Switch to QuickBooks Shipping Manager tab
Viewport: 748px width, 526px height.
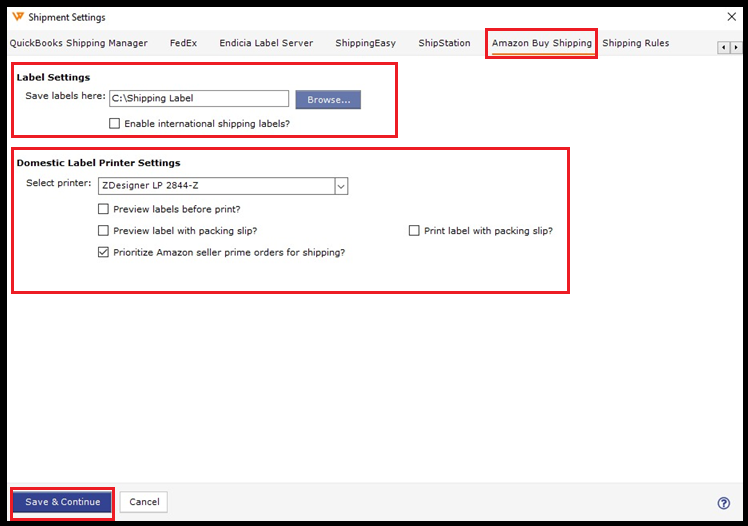(x=79, y=43)
